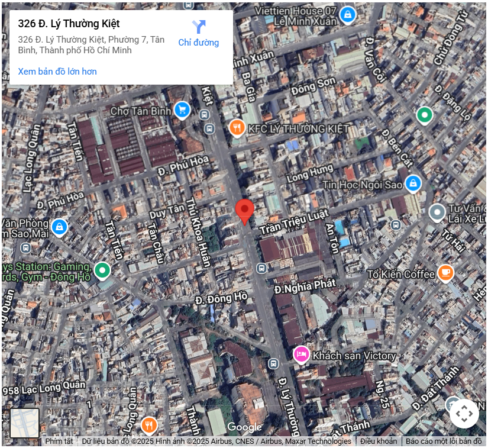Click the fullscreen camera control button
The height and width of the screenshot is (448, 488).
tap(464, 414)
